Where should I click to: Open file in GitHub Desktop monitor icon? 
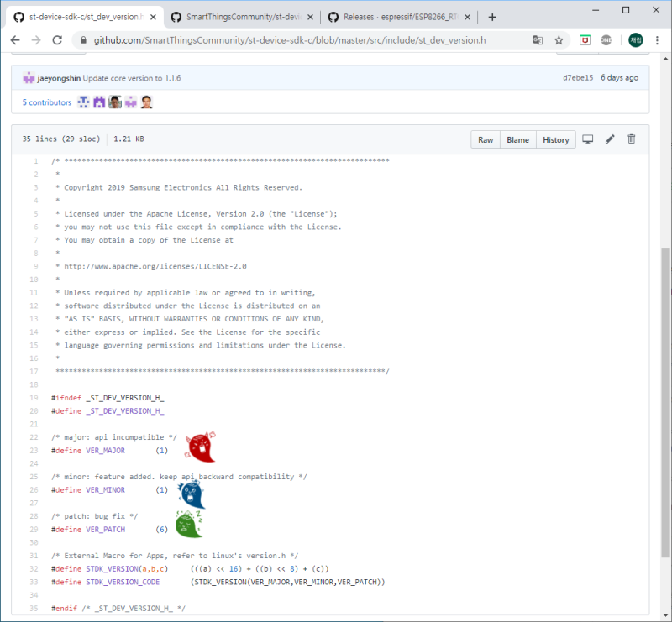click(x=588, y=139)
